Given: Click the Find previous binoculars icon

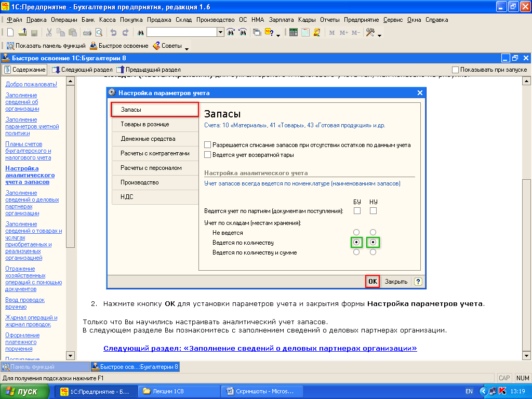Looking at the screenshot, I should point(231,33).
